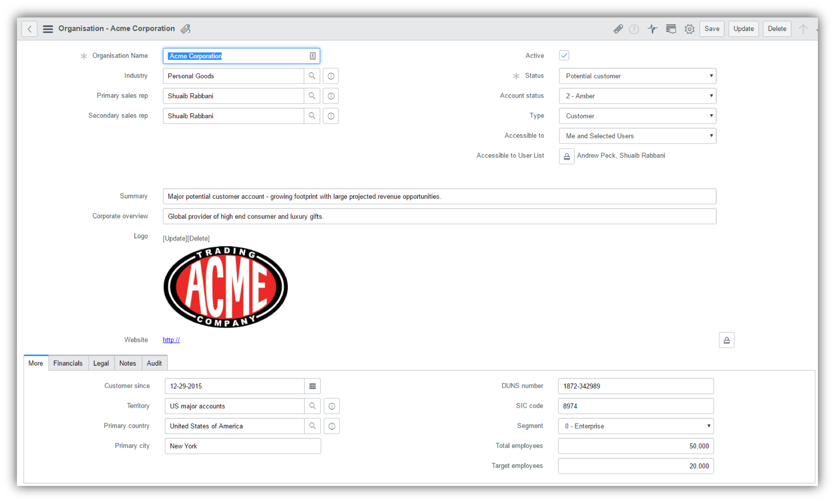Open Primary sales rep lookup search

coord(312,96)
